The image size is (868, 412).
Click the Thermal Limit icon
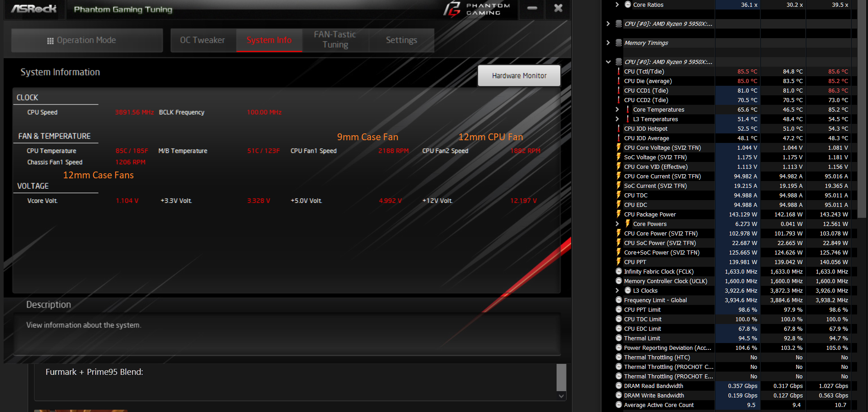[x=619, y=338]
